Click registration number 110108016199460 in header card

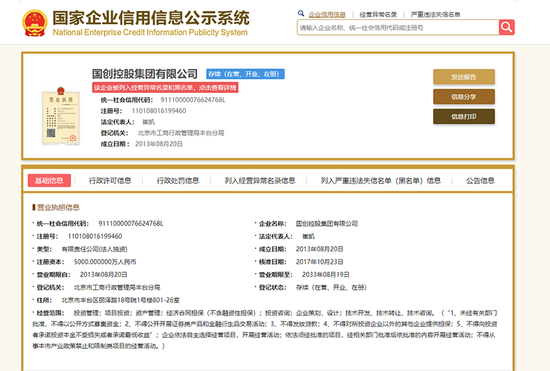point(159,111)
